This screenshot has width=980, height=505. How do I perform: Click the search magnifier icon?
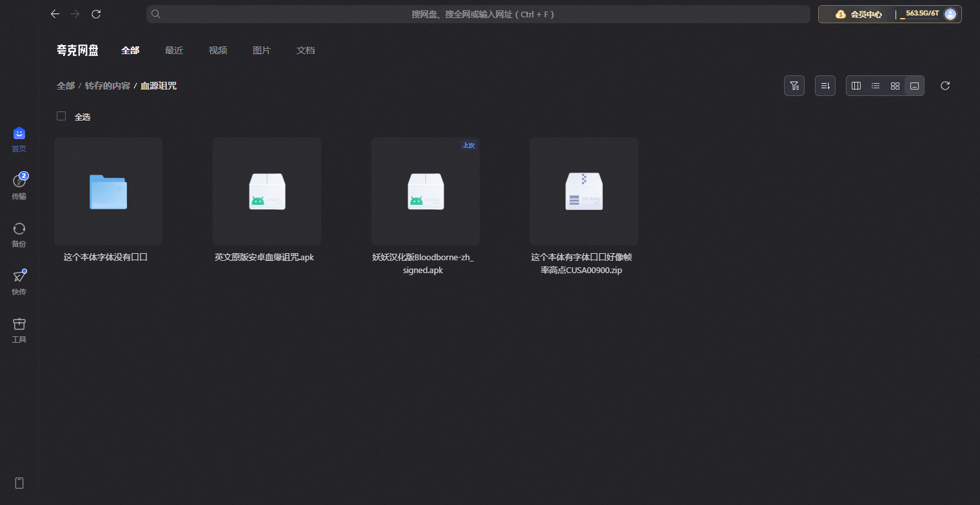pos(155,14)
